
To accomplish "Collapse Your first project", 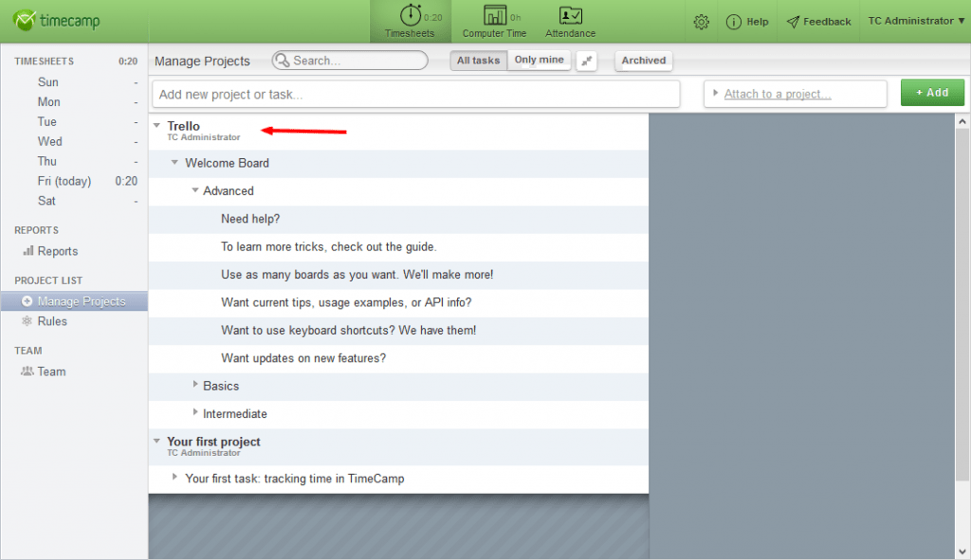I will click(x=157, y=442).
